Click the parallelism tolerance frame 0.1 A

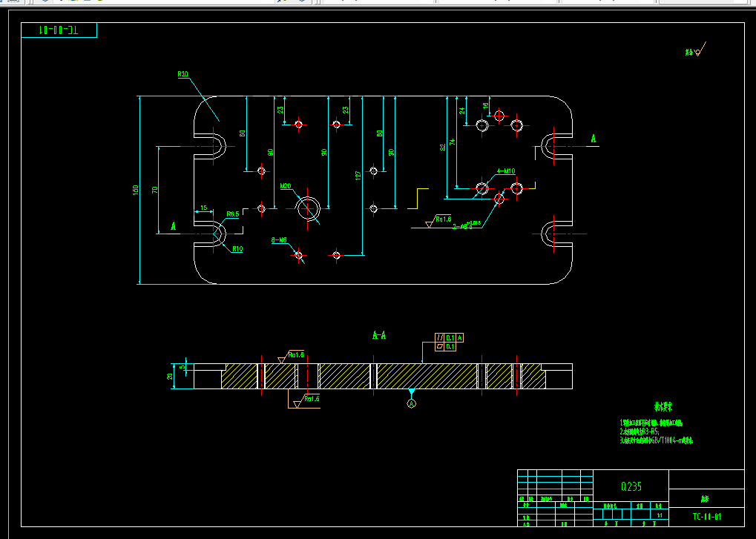pos(450,337)
